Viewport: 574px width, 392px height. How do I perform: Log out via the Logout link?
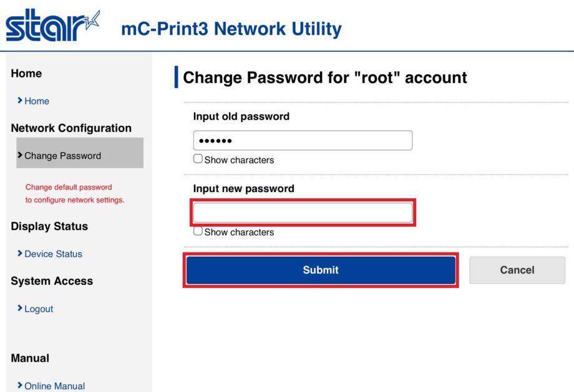[39, 308]
